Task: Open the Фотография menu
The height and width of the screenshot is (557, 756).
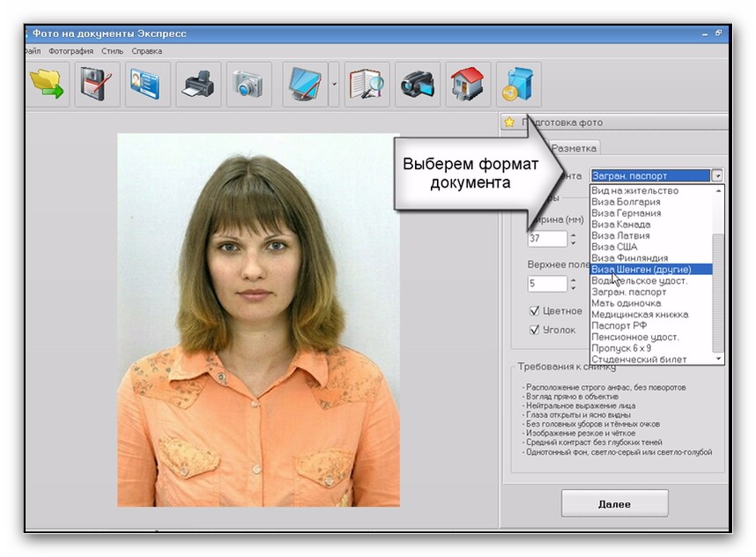Action: (70, 51)
